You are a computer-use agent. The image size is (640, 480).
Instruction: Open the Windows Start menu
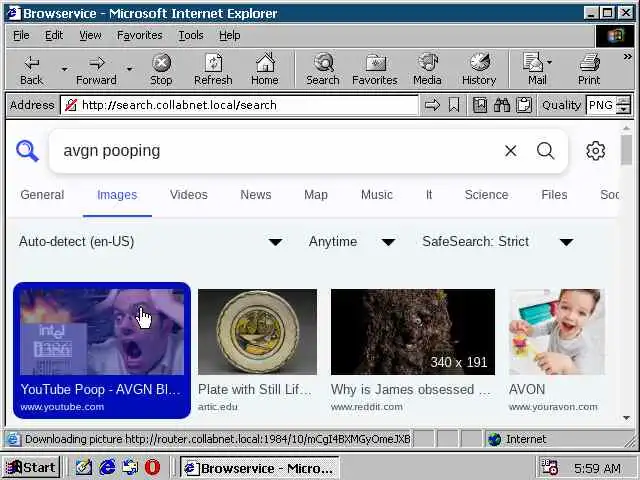pyautogui.click(x=31, y=467)
